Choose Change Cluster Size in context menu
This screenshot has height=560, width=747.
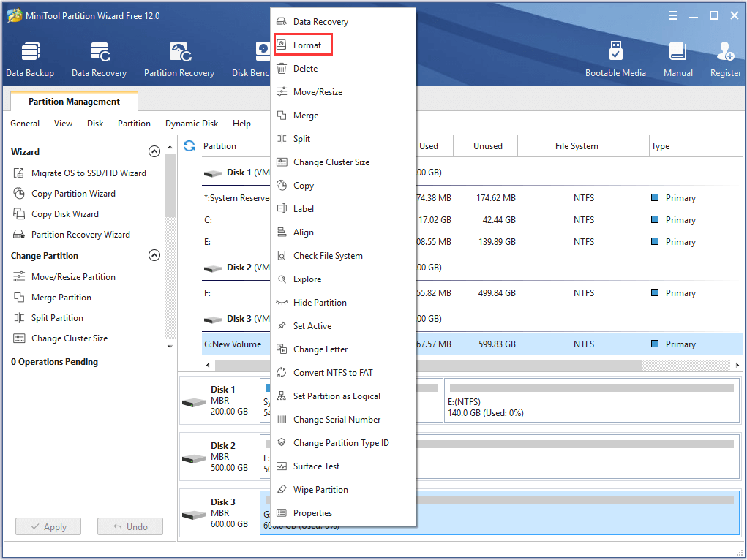[x=343, y=162]
